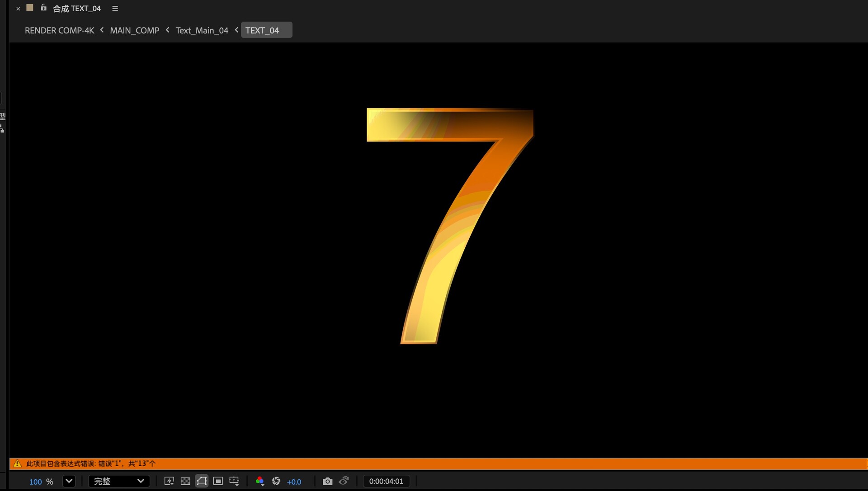Toggle the transparency grid
868x491 pixels.
point(185,482)
